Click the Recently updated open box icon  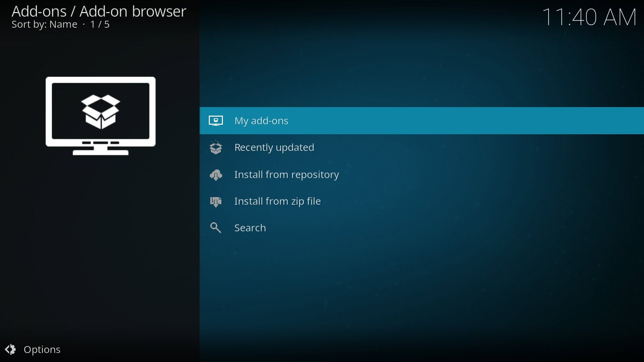[216, 147]
